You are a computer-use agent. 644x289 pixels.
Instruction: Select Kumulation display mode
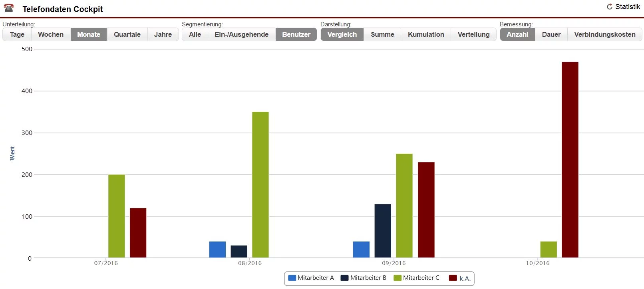(426, 34)
